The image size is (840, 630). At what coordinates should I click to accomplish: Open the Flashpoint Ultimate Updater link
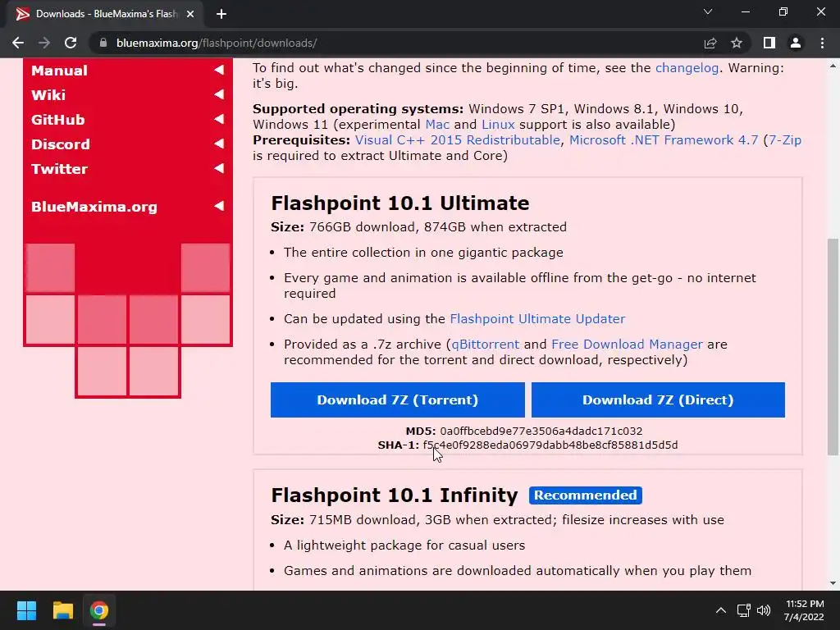[x=537, y=319]
